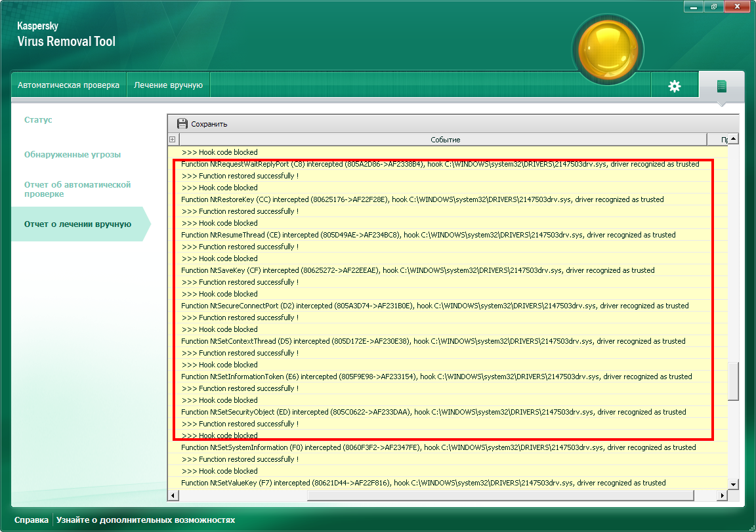Open Узнайте о дополнительных возможностях link

(x=146, y=520)
